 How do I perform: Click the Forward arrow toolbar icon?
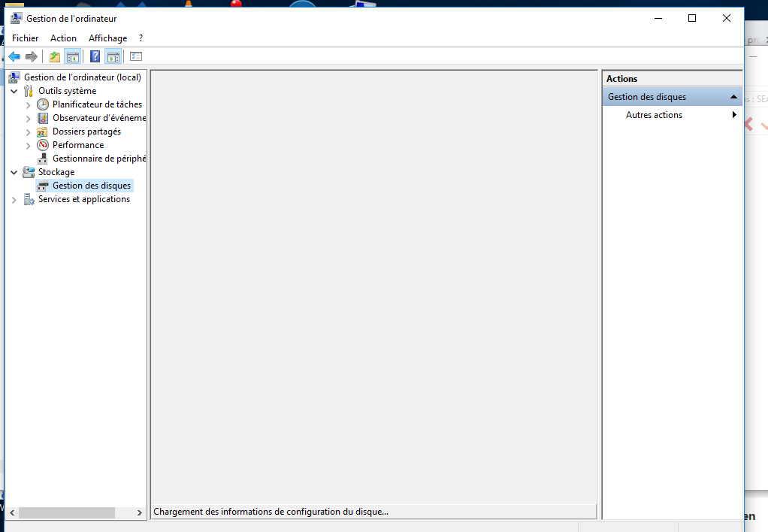32,57
